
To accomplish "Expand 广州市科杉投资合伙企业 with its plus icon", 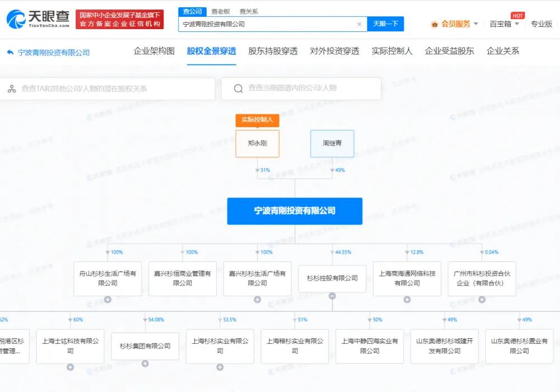I will 482,300.
